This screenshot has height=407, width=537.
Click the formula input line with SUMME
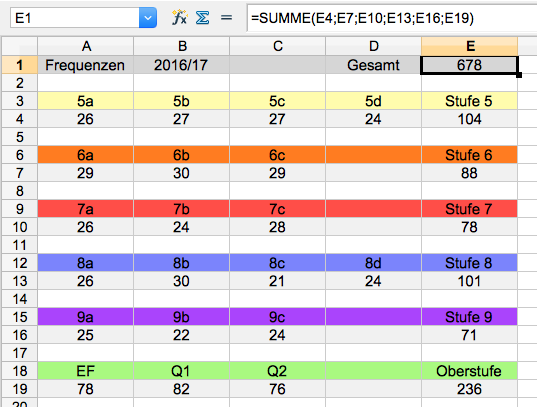pos(391,18)
